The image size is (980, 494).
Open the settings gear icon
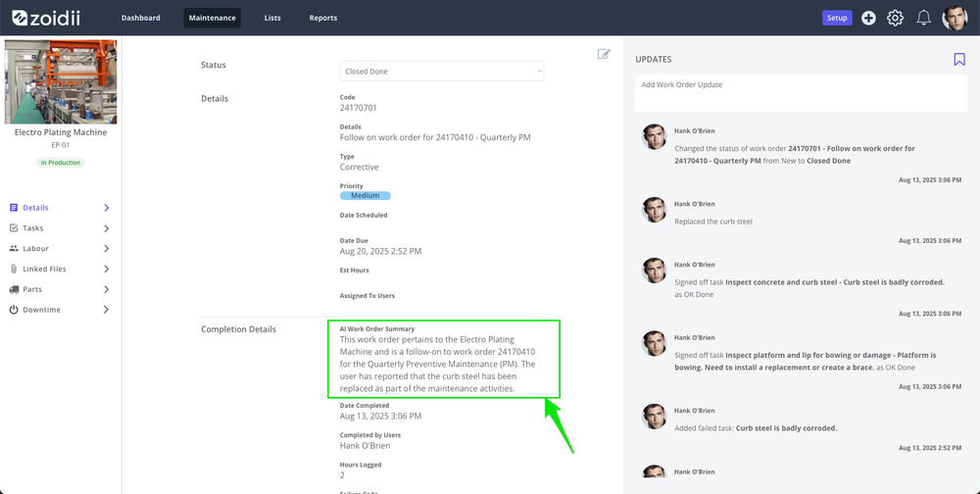tap(895, 19)
